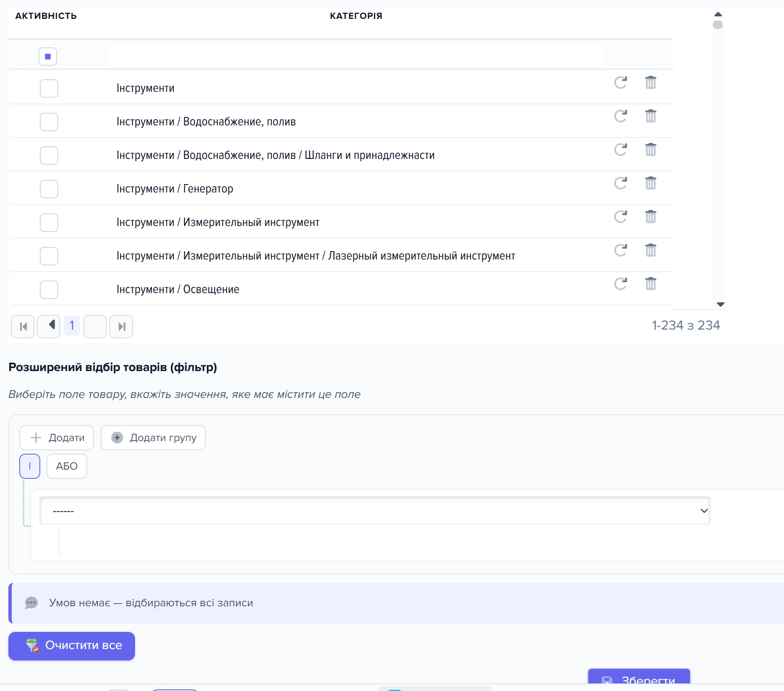Delete the Лазерный измерительный инструмент row
Image resolution: width=784 pixels, height=691 pixels.
(651, 250)
